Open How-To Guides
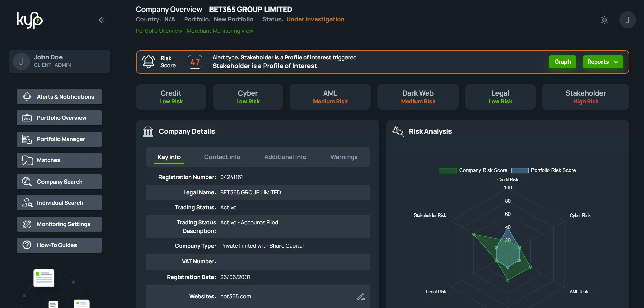The image size is (644, 308). point(59,245)
